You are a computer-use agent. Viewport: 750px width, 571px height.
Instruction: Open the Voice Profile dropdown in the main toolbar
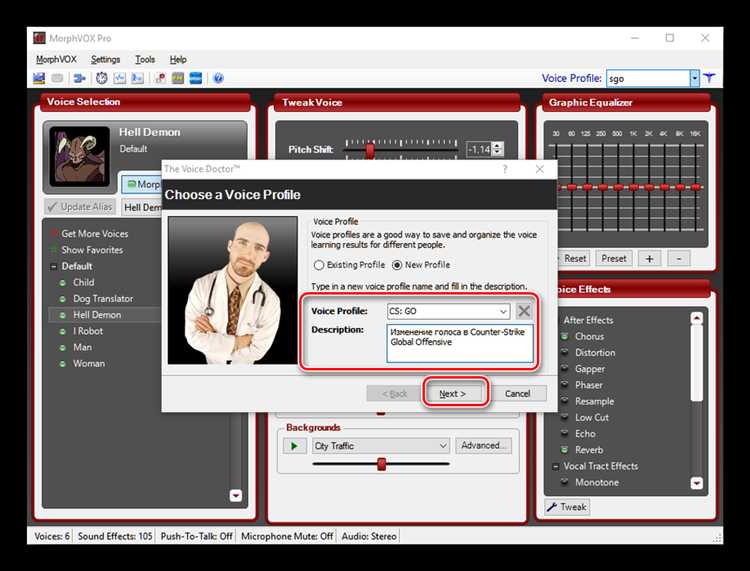695,78
